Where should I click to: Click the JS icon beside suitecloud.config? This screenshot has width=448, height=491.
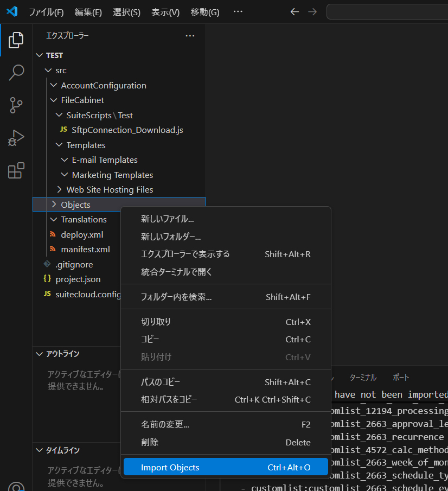tap(47, 294)
